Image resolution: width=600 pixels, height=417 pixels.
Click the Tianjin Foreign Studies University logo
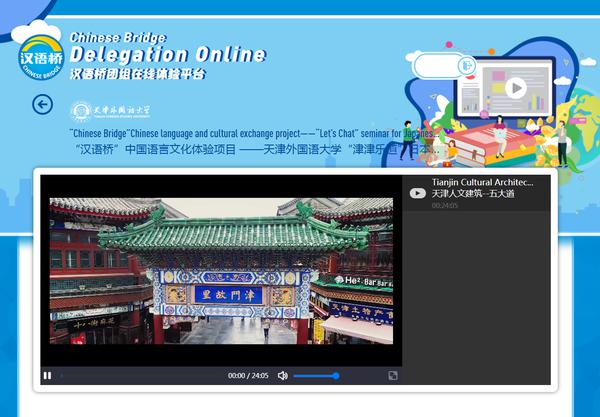click(110, 110)
